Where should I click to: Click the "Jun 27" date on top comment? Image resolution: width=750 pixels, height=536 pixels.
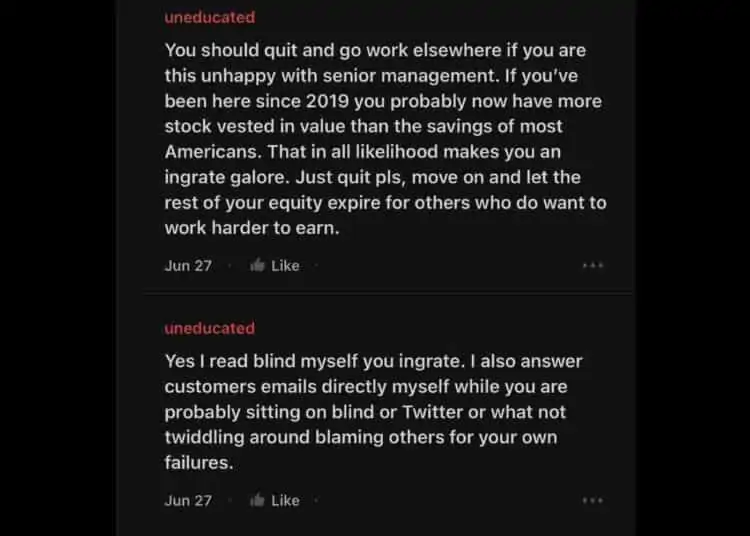(188, 265)
